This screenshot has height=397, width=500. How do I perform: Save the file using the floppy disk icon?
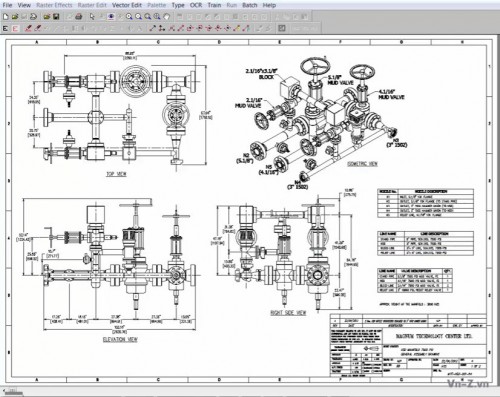coord(56,17)
